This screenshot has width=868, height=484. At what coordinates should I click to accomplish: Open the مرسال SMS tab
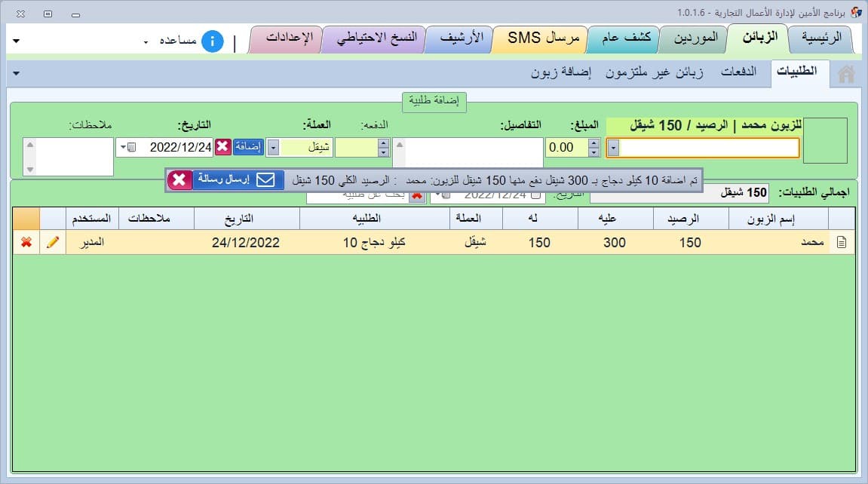point(542,38)
